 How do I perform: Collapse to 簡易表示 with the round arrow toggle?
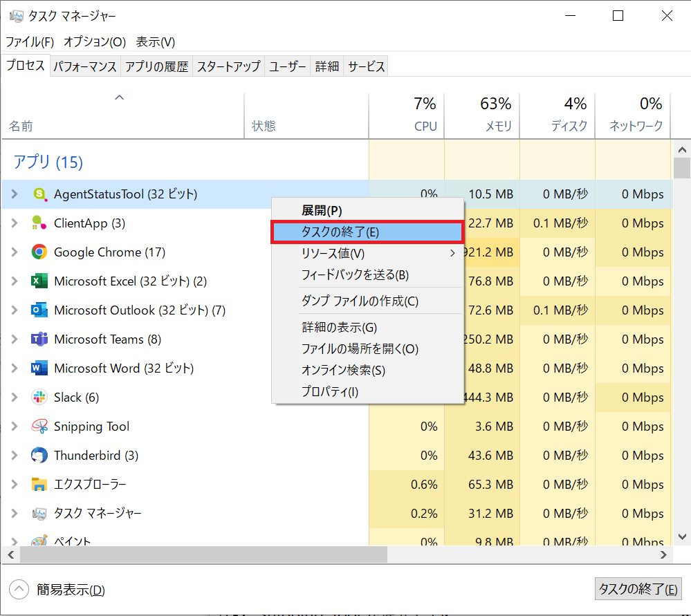tap(19, 590)
